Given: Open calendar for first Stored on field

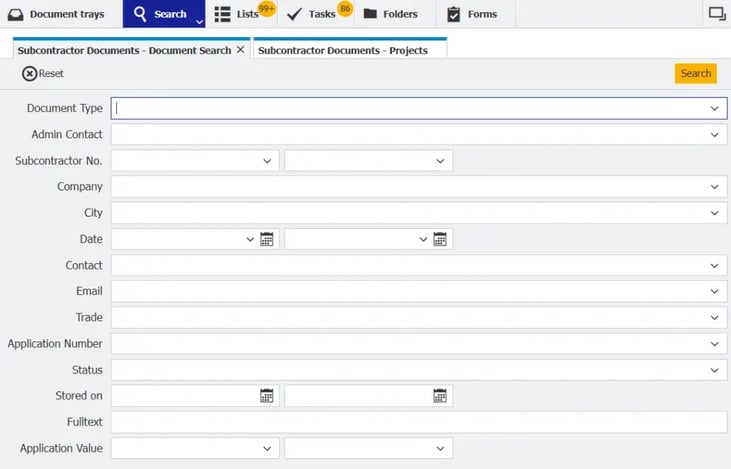Looking at the screenshot, I should pos(267,396).
